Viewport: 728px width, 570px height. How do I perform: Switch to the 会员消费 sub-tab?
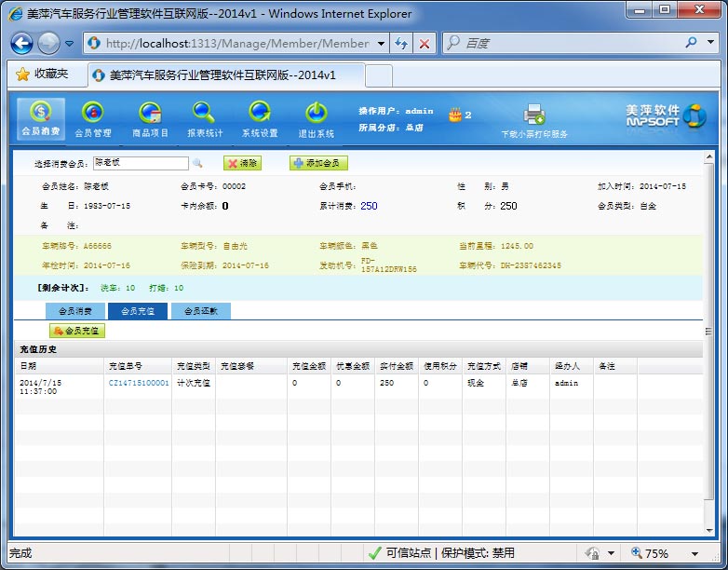(75, 311)
